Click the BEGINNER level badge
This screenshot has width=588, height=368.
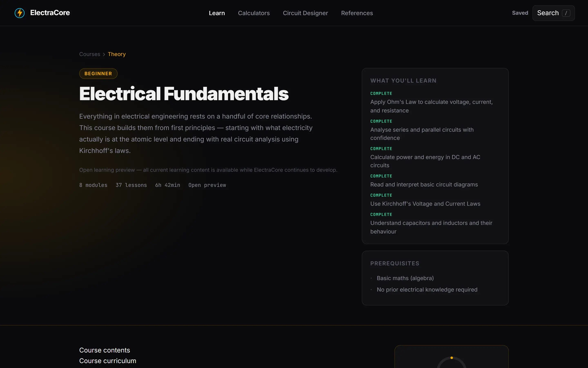click(98, 74)
